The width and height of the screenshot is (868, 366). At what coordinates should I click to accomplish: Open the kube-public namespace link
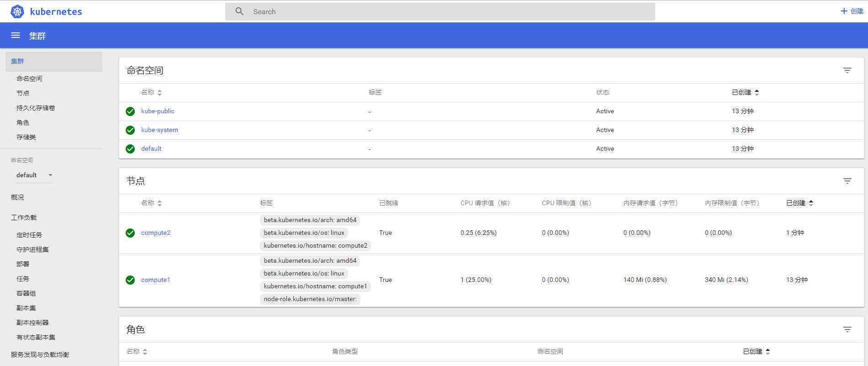click(x=158, y=111)
